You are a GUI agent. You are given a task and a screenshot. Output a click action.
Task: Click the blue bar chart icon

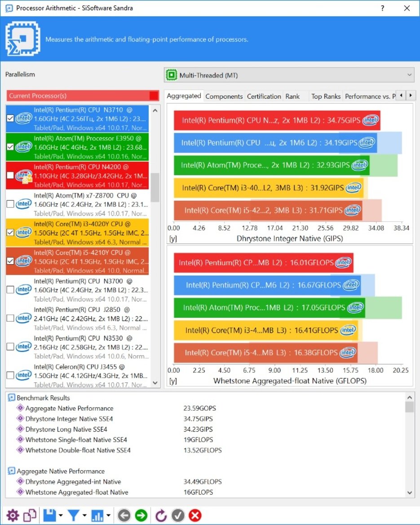click(x=97, y=515)
